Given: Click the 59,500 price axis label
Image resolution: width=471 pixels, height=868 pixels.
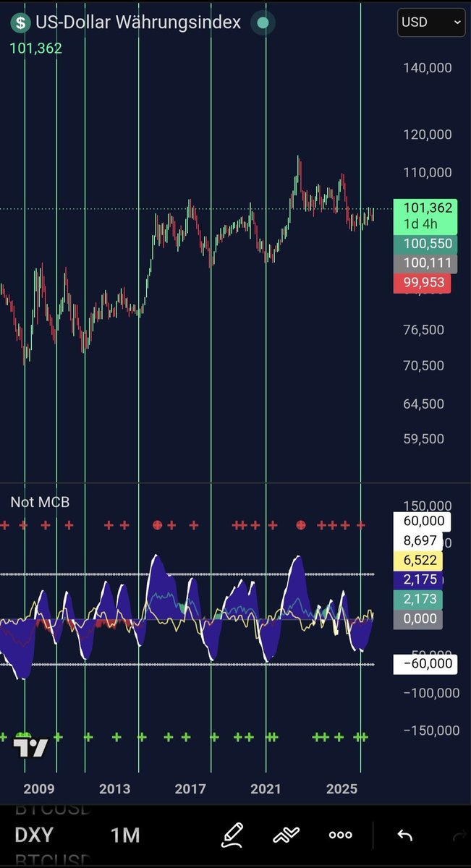Looking at the screenshot, I should click(x=424, y=438).
